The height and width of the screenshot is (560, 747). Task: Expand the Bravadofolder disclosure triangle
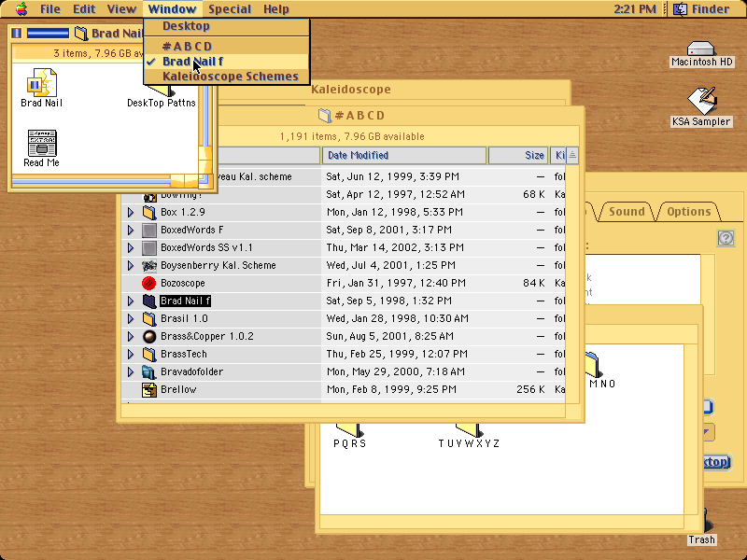[131, 371]
